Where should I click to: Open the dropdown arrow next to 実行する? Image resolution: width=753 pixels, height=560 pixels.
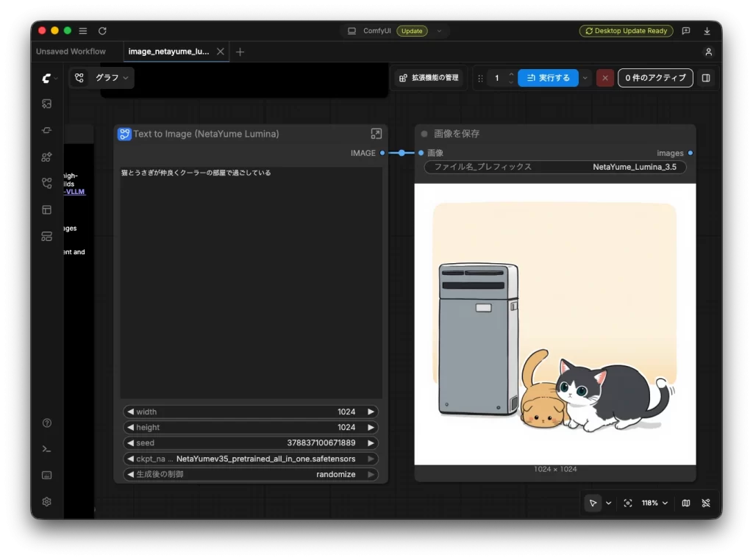[585, 78]
